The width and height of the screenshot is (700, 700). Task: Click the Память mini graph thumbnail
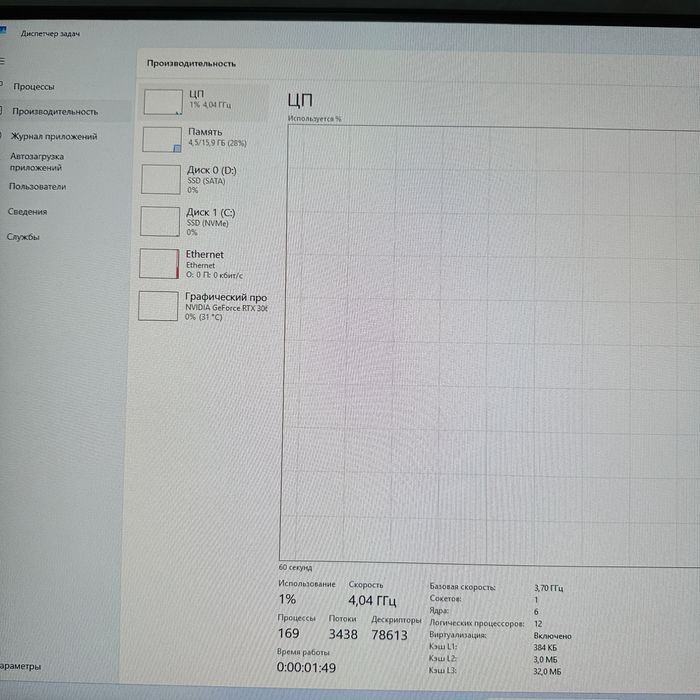pos(162,139)
